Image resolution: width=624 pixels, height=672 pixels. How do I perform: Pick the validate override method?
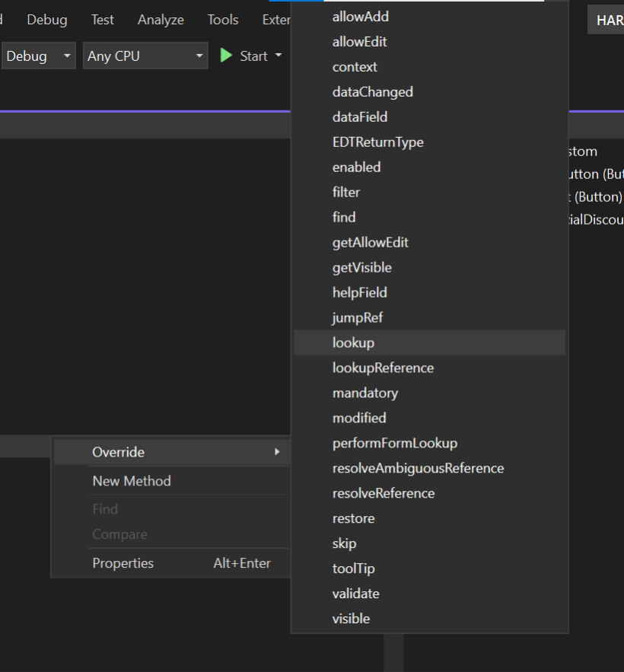[x=355, y=594]
